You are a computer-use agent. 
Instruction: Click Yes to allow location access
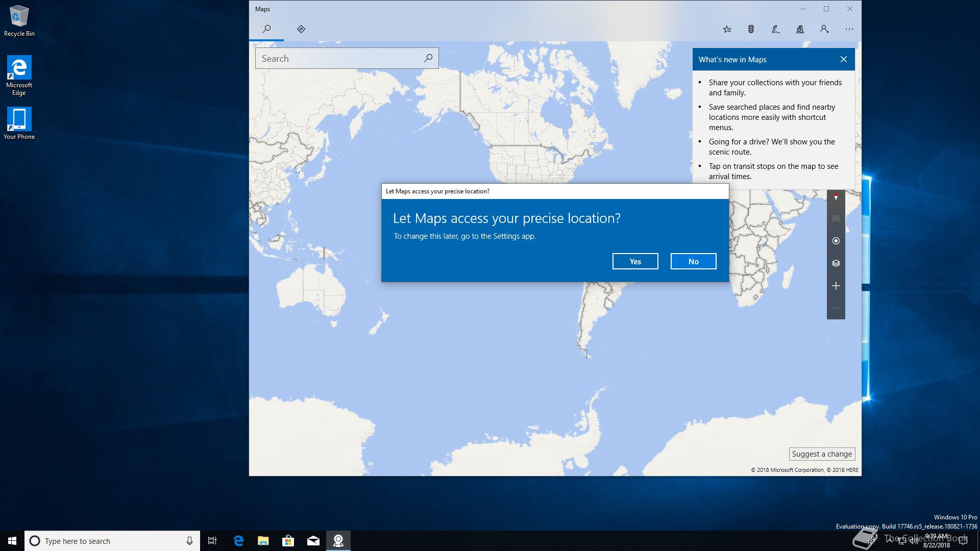point(635,261)
